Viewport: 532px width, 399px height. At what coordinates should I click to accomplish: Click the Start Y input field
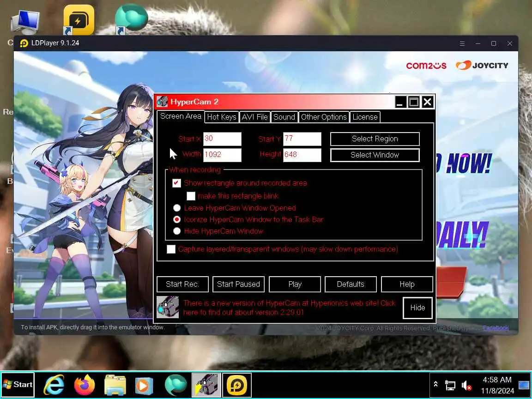[x=302, y=139]
